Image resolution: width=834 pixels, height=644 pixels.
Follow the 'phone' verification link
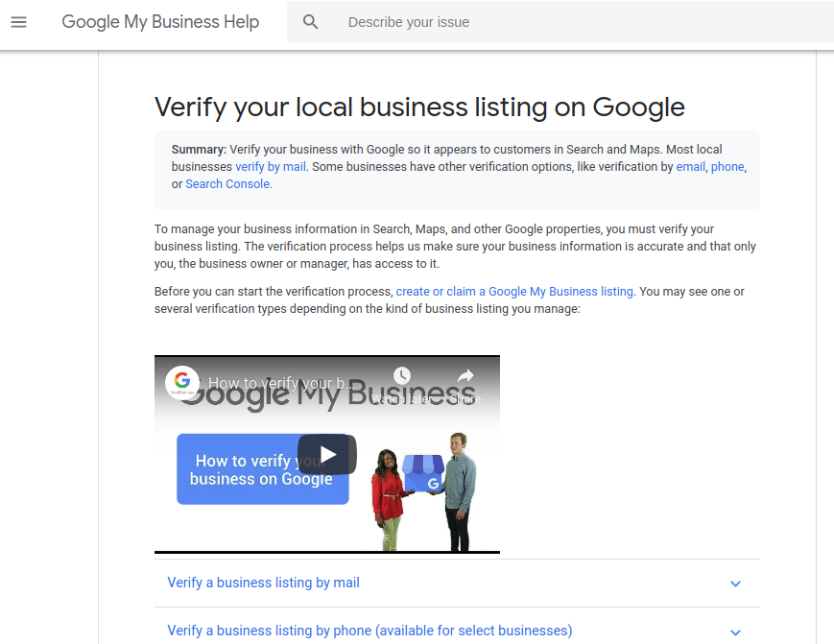coord(727,166)
